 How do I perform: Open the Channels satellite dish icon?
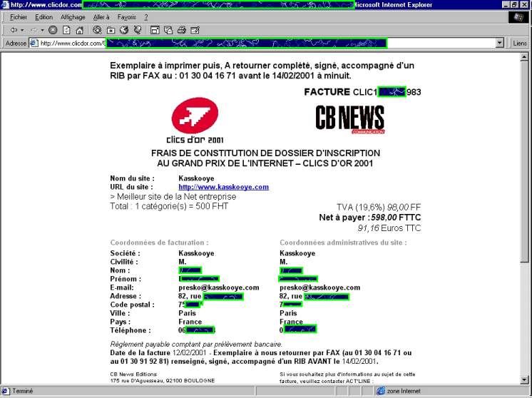(138, 30)
